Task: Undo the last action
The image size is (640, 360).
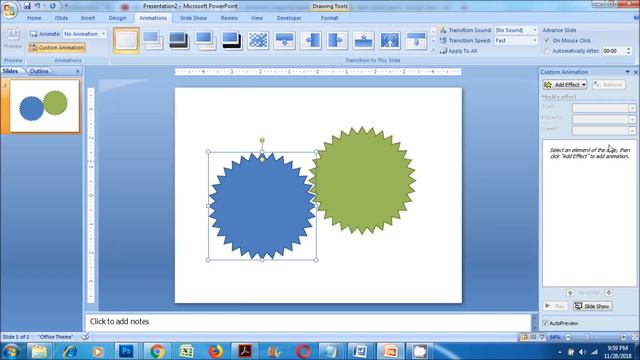Action: point(37,6)
